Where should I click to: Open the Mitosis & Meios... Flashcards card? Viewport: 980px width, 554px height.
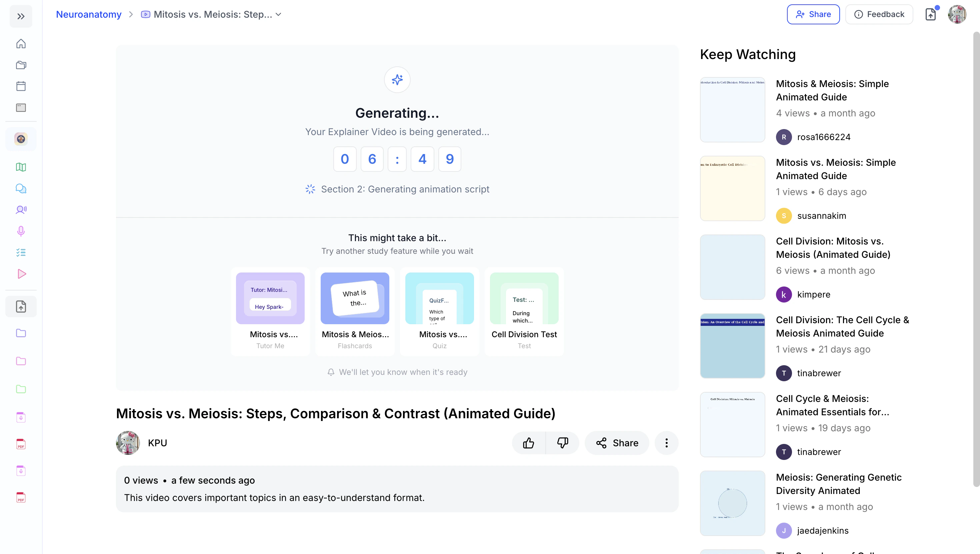click(355, 311)
